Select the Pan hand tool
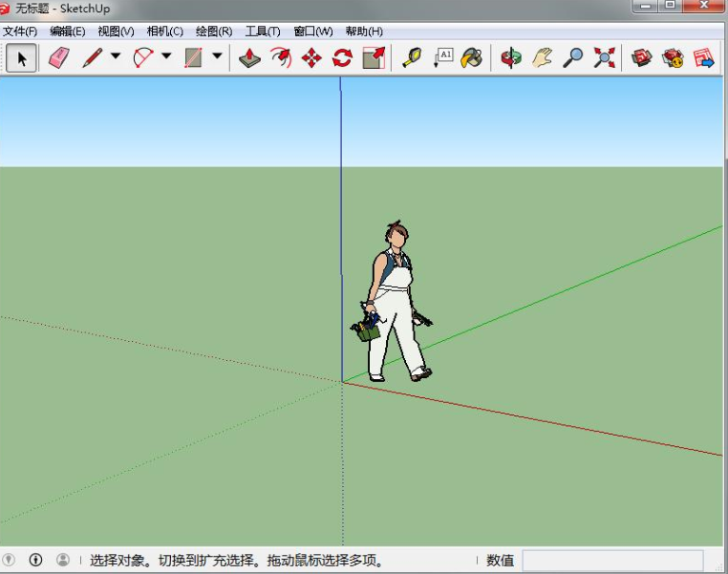Viewport: 728px width, 574px height. pos(542,58)
